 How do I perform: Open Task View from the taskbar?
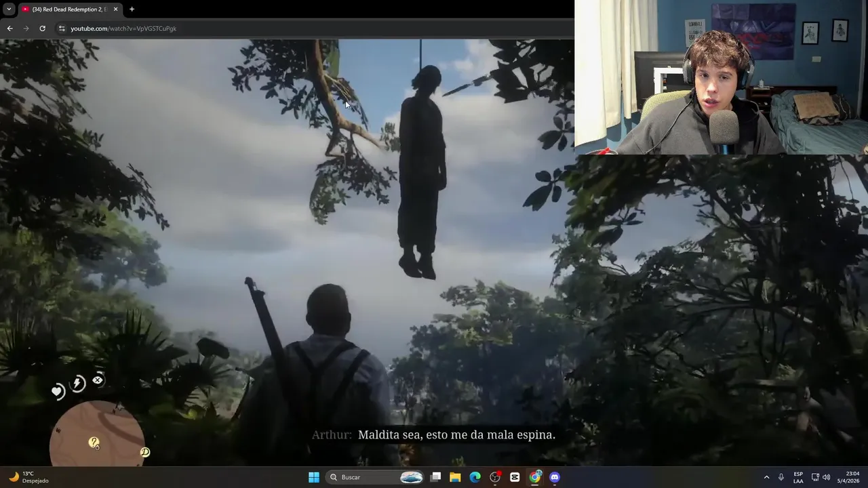click(x=436, y=477)
